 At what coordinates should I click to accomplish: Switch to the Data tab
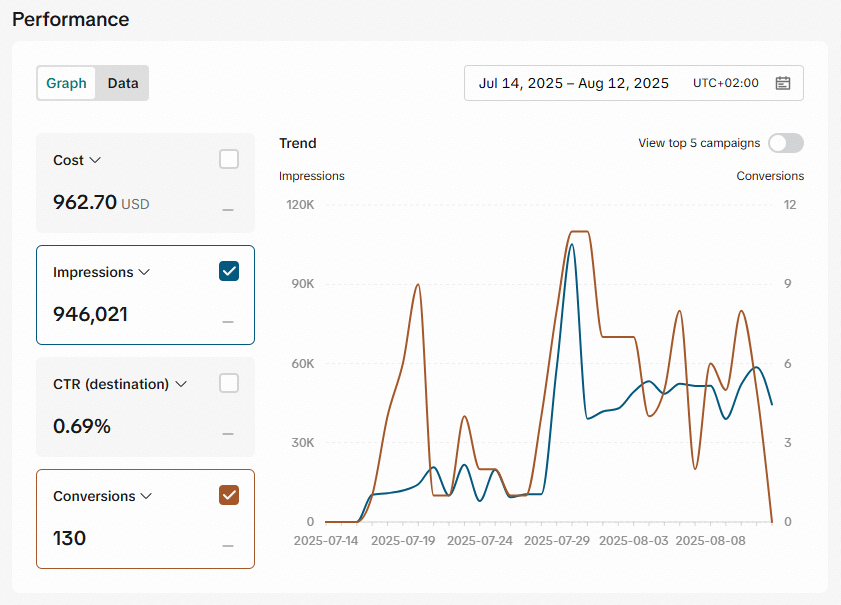pyautogui.click(x=123, y=83)
